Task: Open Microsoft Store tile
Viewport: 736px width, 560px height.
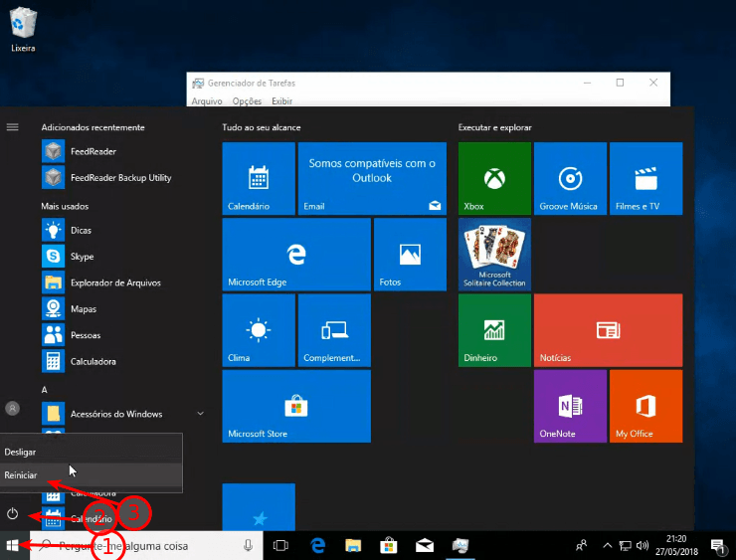Action: tap(295, 406)
